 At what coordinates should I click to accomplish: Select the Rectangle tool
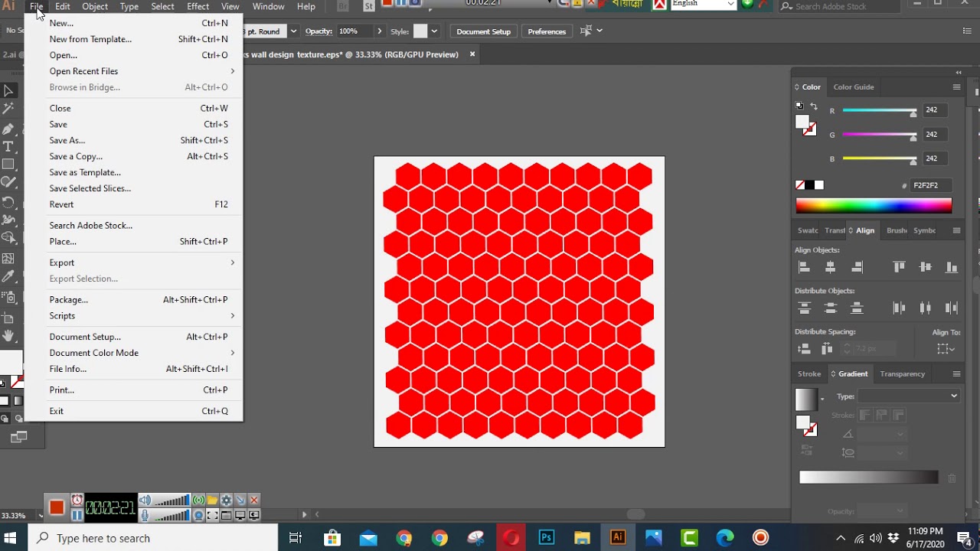point(8,165)
